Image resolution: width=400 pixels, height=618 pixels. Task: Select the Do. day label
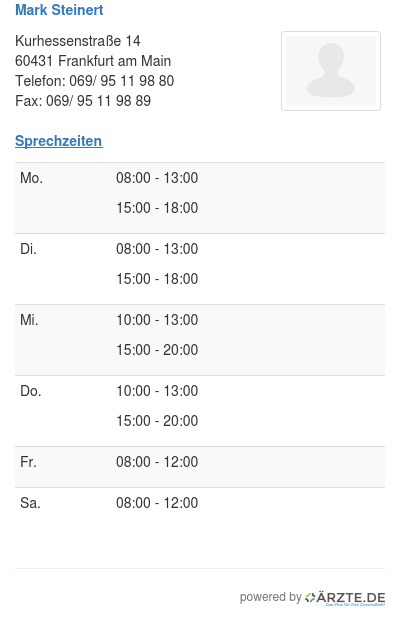31,391
